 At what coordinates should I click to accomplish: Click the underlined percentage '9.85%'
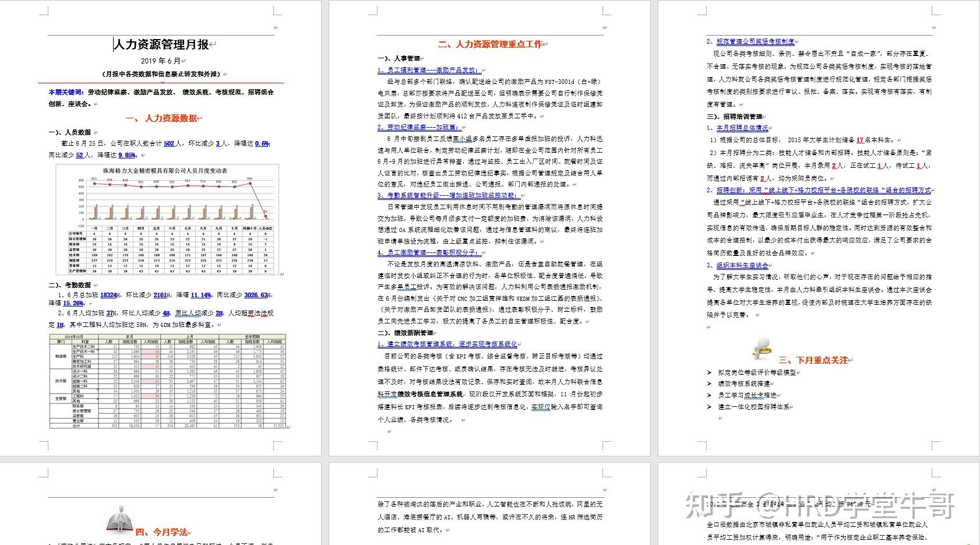pyautogui.click(x=127, y=155)
